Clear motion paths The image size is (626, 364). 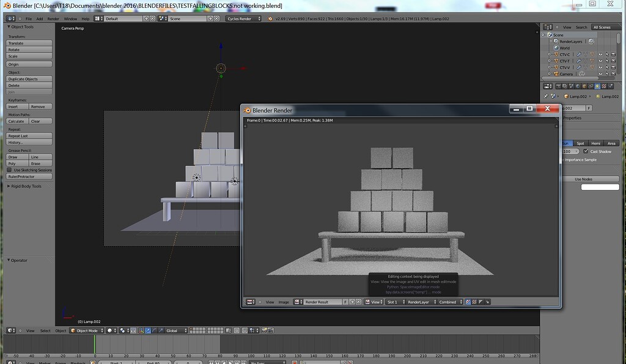click(40, 121)
